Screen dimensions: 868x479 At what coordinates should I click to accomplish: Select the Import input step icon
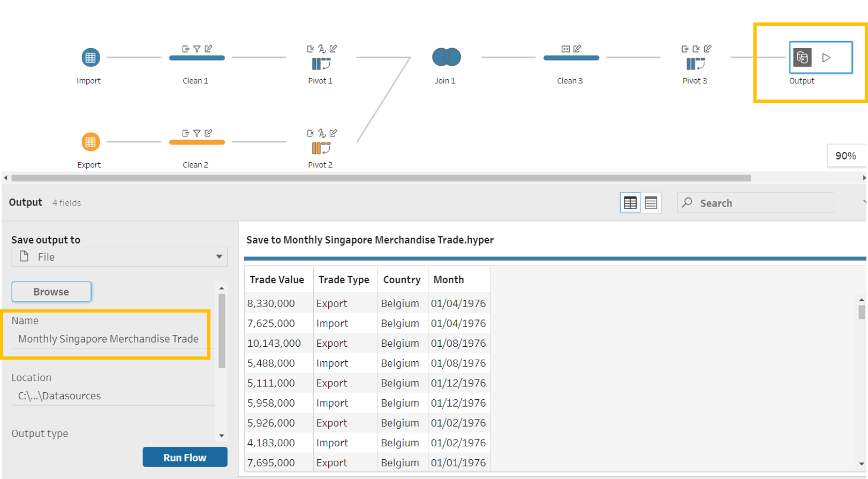90,57
